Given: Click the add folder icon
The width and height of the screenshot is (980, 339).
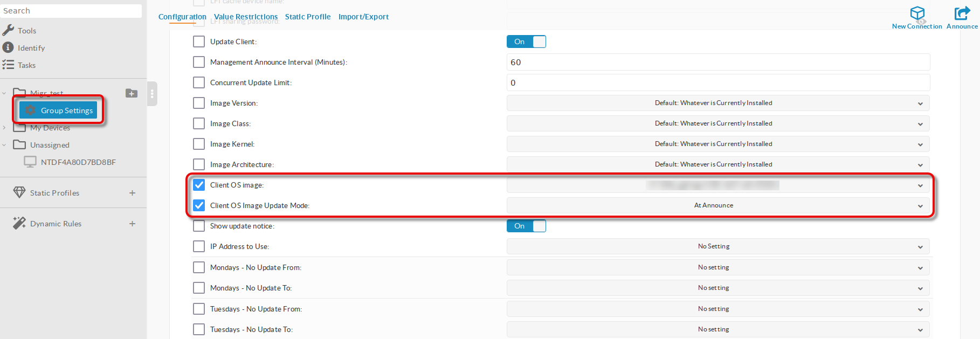Looking at the screenshot, I should point(132,93).
